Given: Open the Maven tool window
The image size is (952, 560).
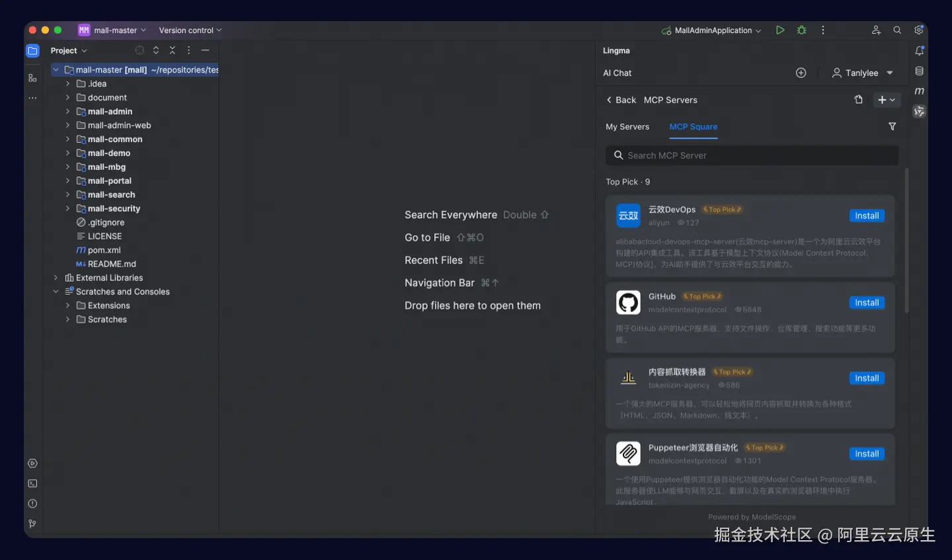Looking at the screenshot, I should coord(920,91).
